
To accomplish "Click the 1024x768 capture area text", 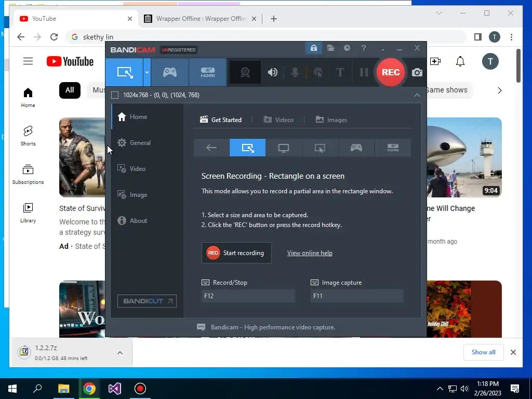I will [161, 95].
